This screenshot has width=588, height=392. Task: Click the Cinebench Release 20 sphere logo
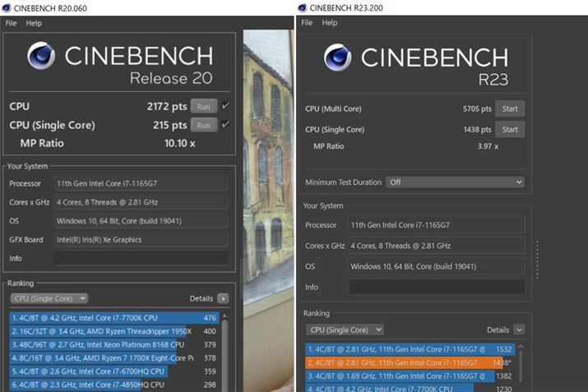click(x=41, y=56)
